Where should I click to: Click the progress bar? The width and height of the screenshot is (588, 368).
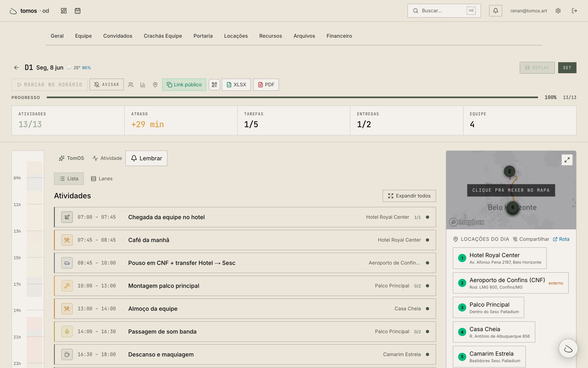click(292, 98)
